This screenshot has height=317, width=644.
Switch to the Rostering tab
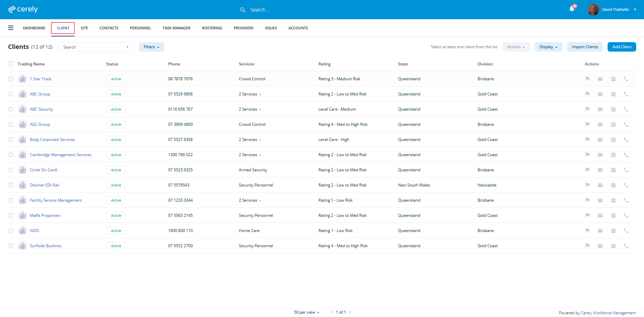(x=212, y=28)
